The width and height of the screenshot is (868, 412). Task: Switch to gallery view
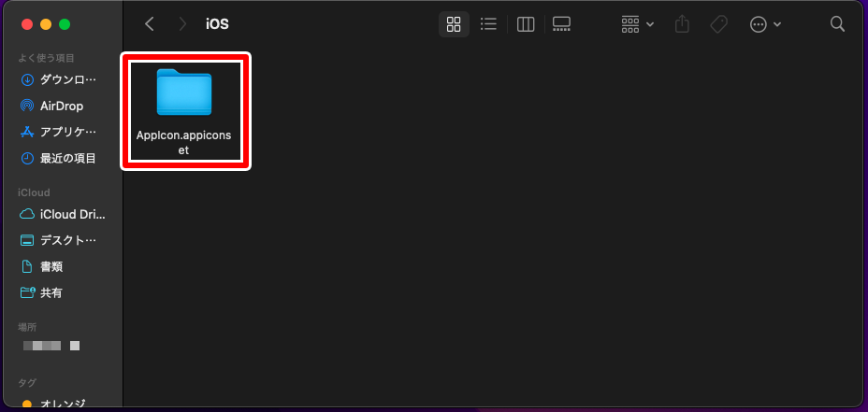click(x=561, y=24)
